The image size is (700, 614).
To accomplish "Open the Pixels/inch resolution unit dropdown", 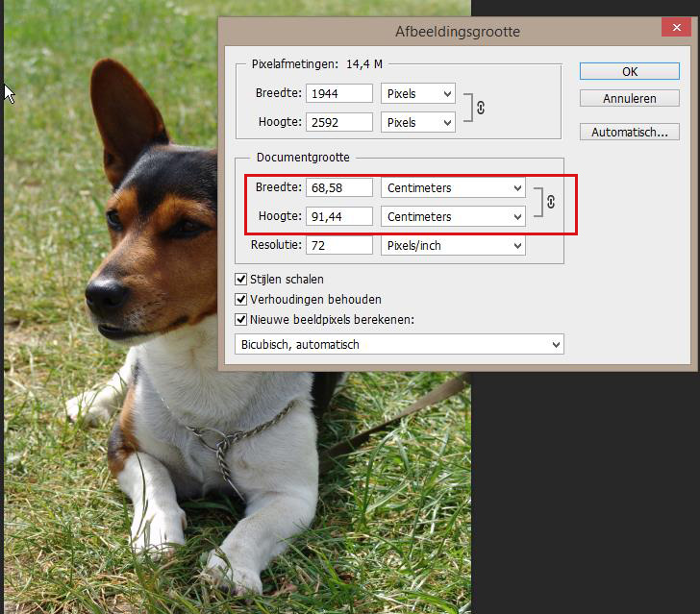I will point(454,245).
